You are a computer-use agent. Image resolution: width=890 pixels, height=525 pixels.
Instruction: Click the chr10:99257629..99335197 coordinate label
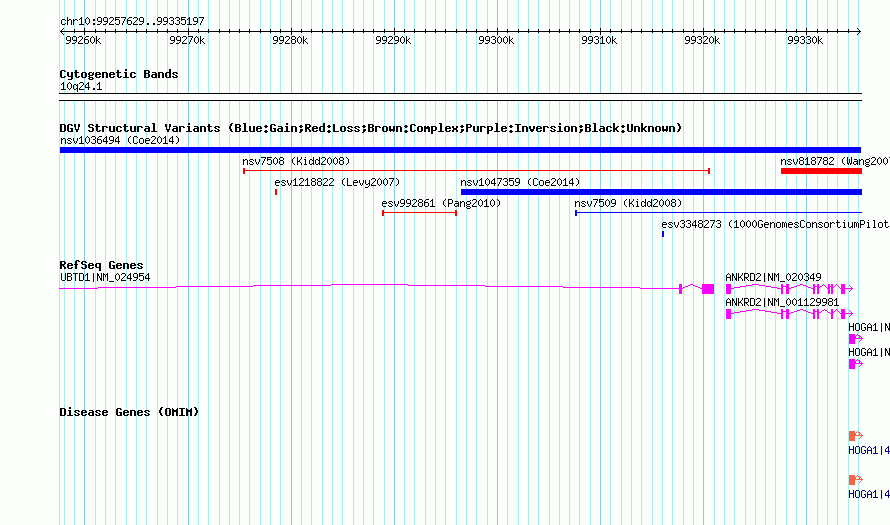click(x=132, y=22)
